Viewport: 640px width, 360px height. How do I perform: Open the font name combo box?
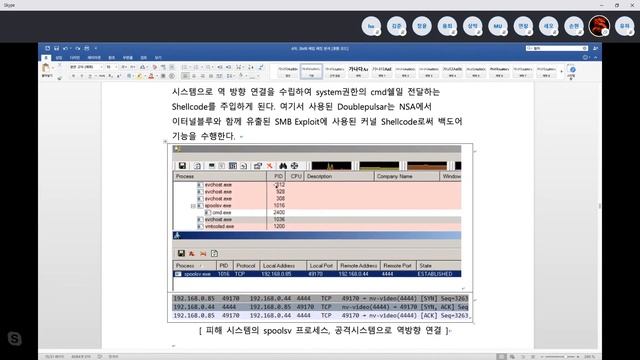(86, 67)
